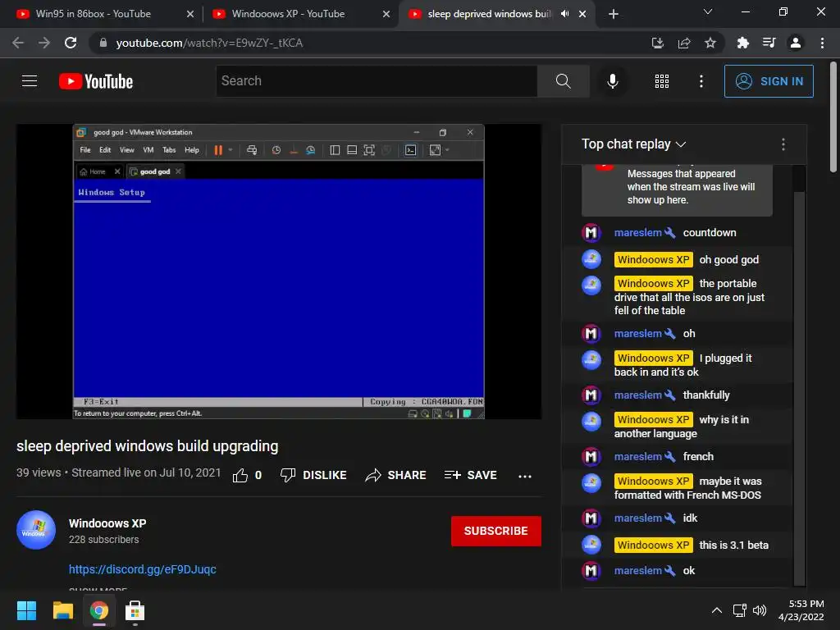Screen dimensions: 840x630
Task: Go to the YouTube home logo
Action: point(96,81)
